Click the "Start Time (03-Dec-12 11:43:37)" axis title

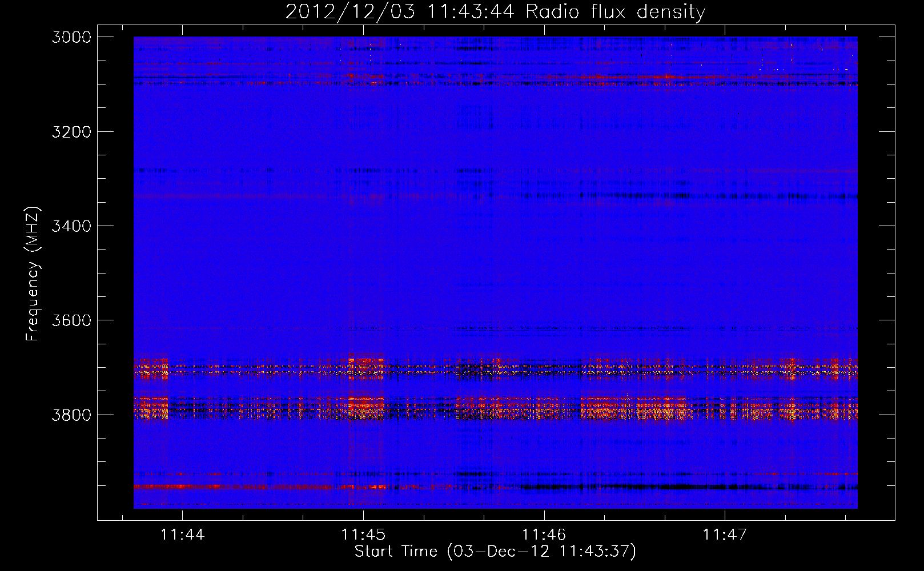pos(495,552)
